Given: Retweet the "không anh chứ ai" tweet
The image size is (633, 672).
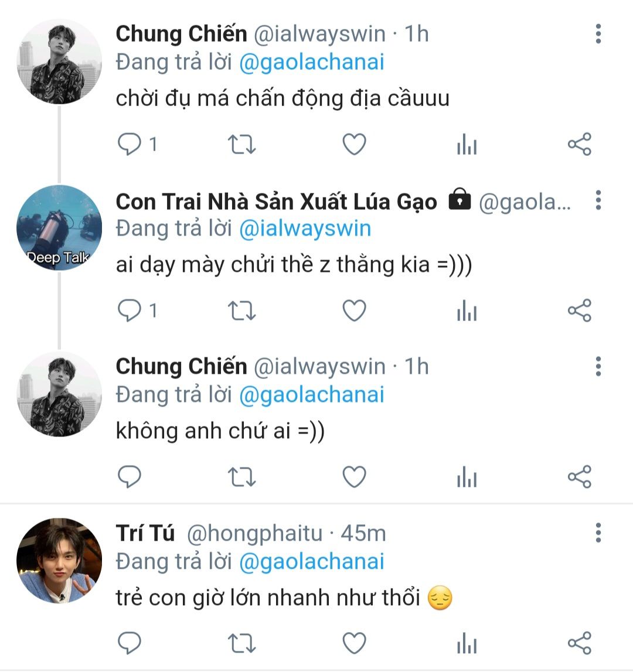Looking at the screenshot, I should [241, 477].
